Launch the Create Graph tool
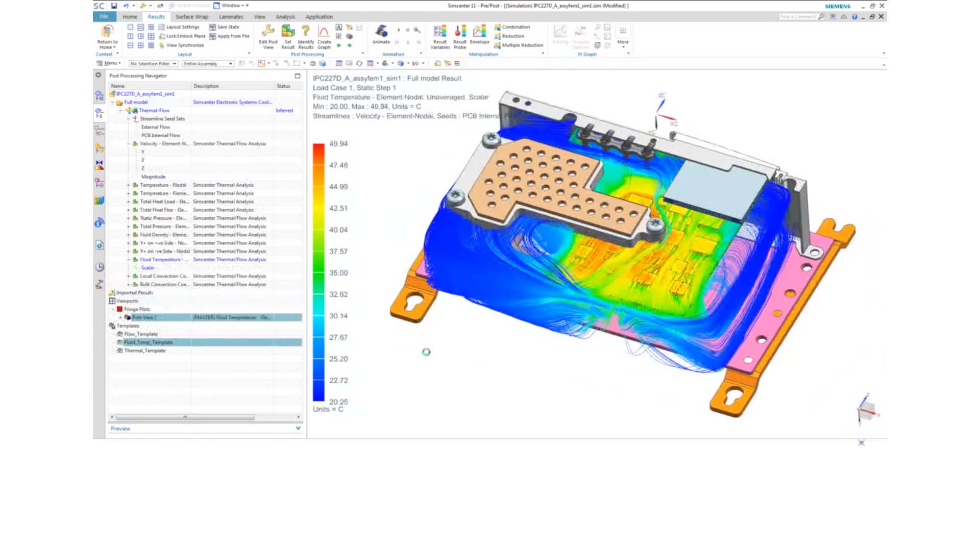This screenshot has height=551, width=980. (324, 36)
